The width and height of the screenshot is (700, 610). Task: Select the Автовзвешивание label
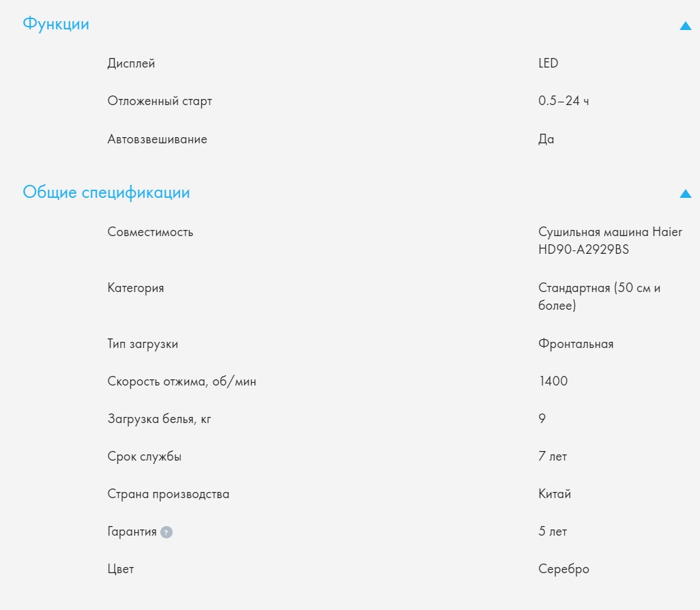(x=157, y=139)
